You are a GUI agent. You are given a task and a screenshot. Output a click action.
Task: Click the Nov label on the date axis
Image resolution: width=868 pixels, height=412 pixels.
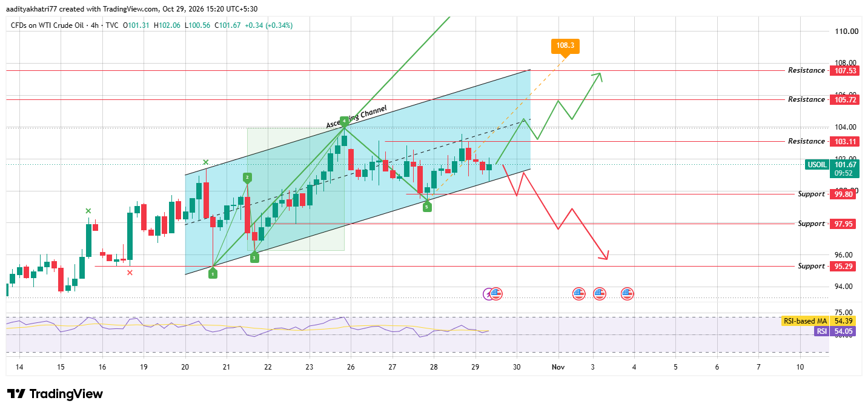tap(558, 367)
